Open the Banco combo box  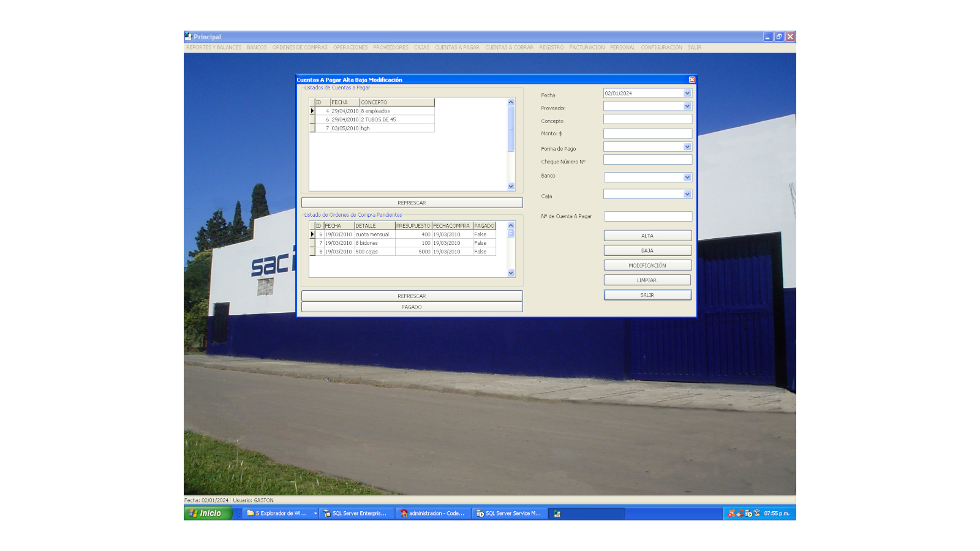tap(687, 178)
